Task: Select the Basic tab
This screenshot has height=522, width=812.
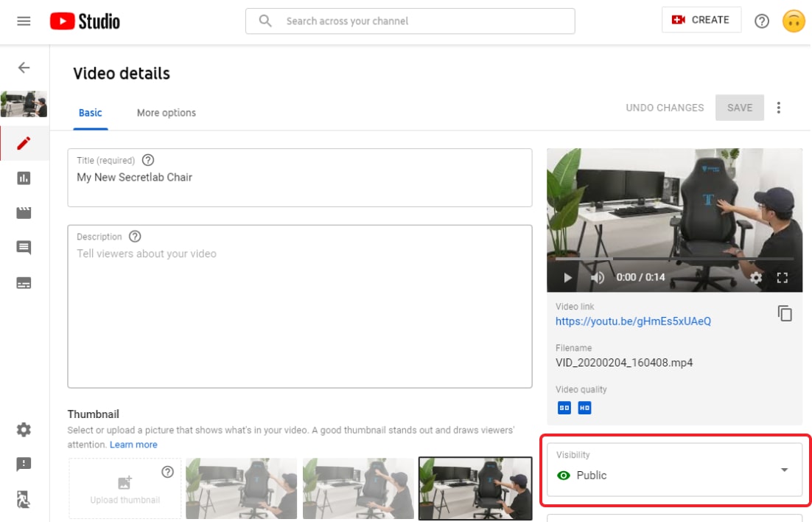Action: (x=91, y=113)
